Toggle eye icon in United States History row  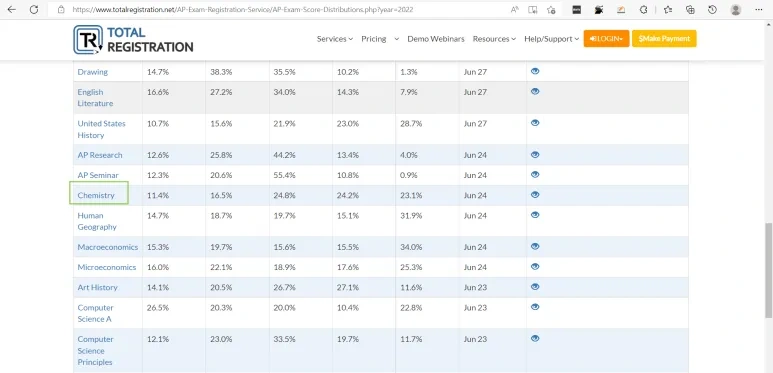(x=535, y=123)
